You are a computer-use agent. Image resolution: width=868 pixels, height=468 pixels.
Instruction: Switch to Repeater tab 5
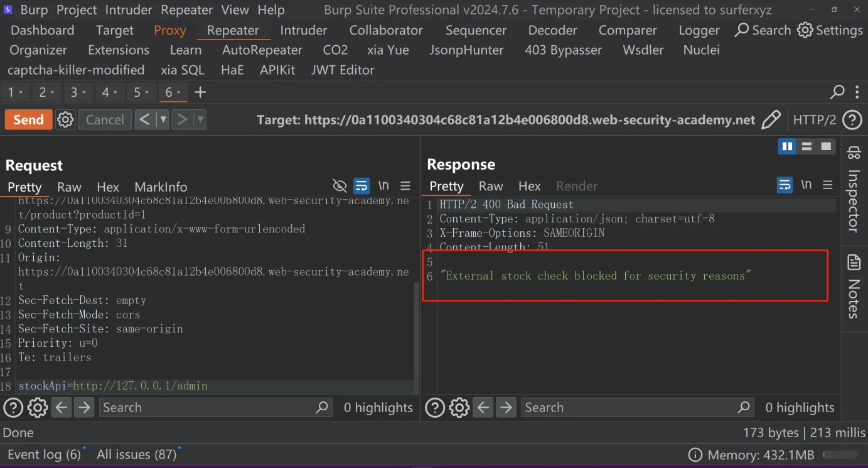point(137,92)
